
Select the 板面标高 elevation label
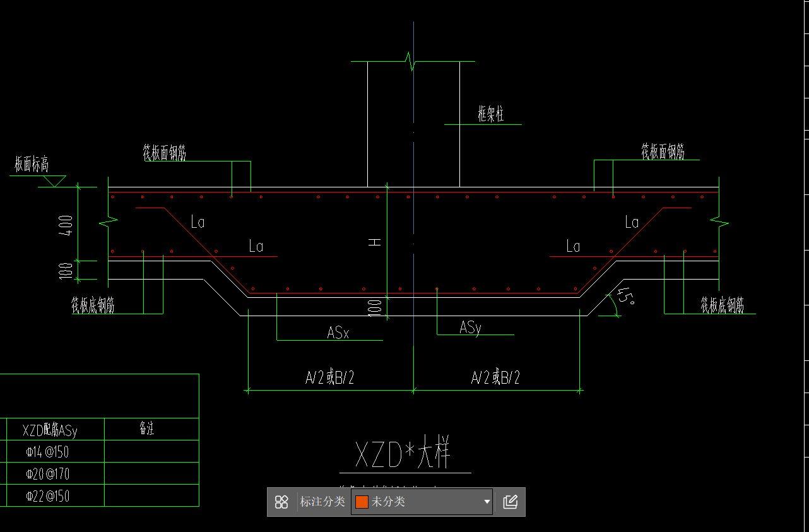point(32,165)
